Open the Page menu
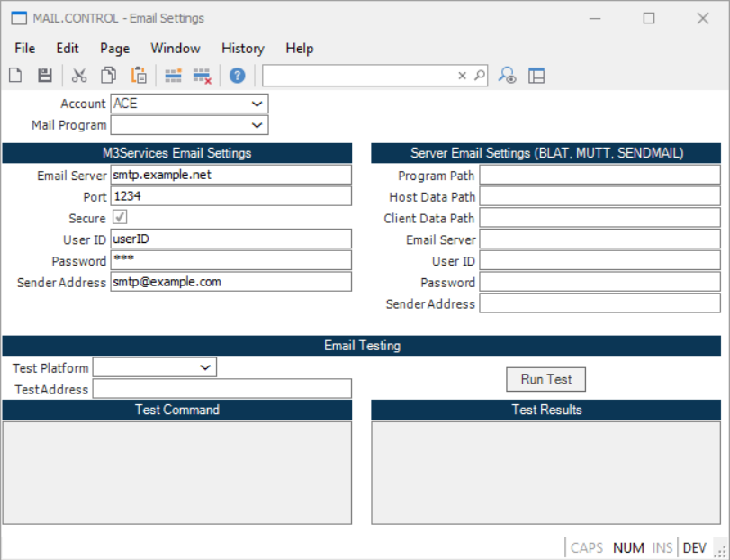The height and width of the screenshot is (560, 730). pos(113,49)
